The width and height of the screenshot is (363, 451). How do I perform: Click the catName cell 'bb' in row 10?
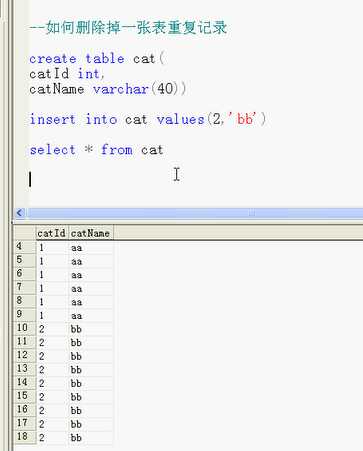tap(90, 329)
